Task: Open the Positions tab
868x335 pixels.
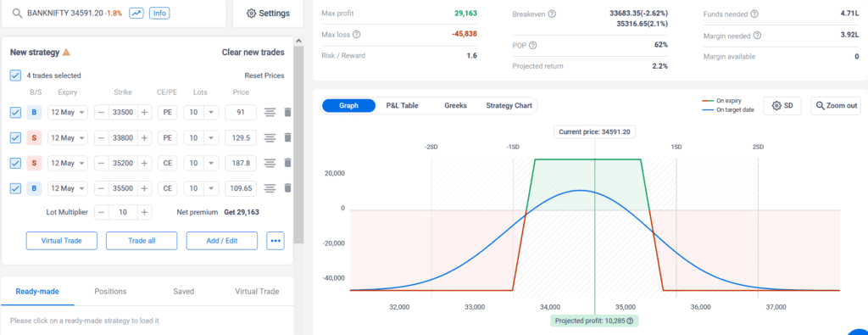Action: point(110,291)
